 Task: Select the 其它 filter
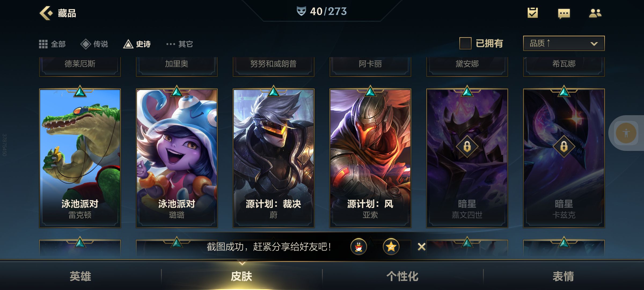180,44
